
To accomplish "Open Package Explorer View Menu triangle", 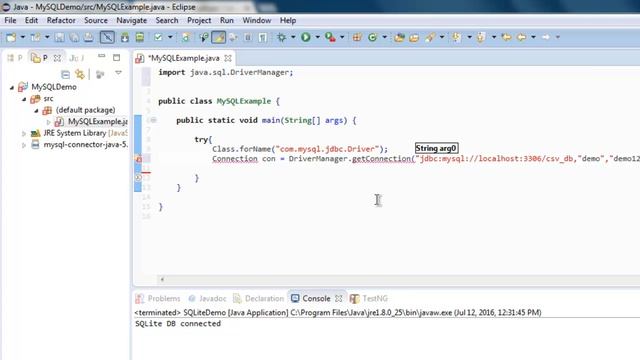I will (x=118, y=73).
